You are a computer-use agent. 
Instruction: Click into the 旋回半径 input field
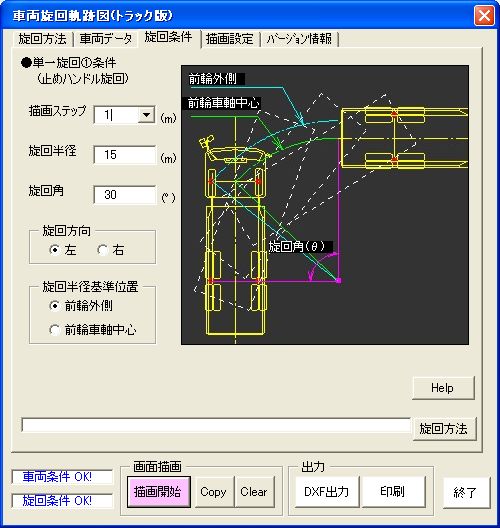125,155
